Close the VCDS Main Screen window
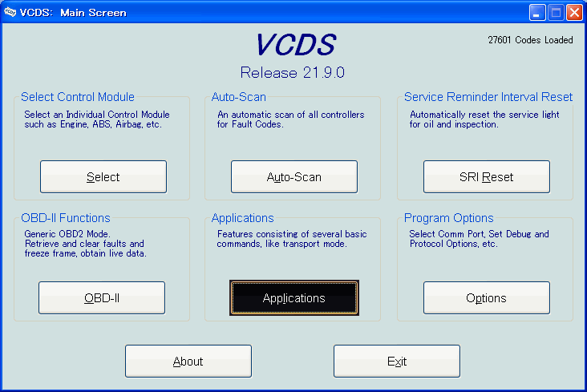Viewport: 587px width, 392px height. coord(574,12)
